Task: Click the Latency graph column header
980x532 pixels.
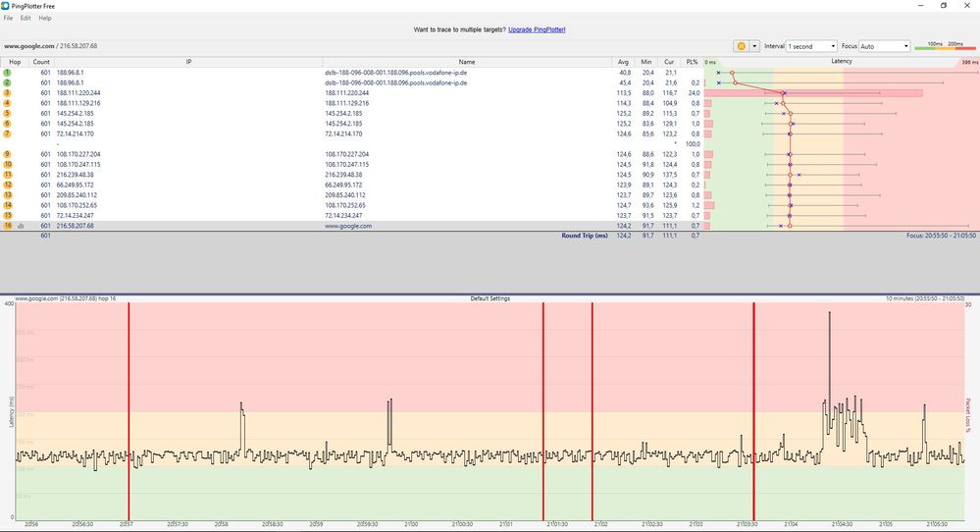Action: [x=842, y=61]
